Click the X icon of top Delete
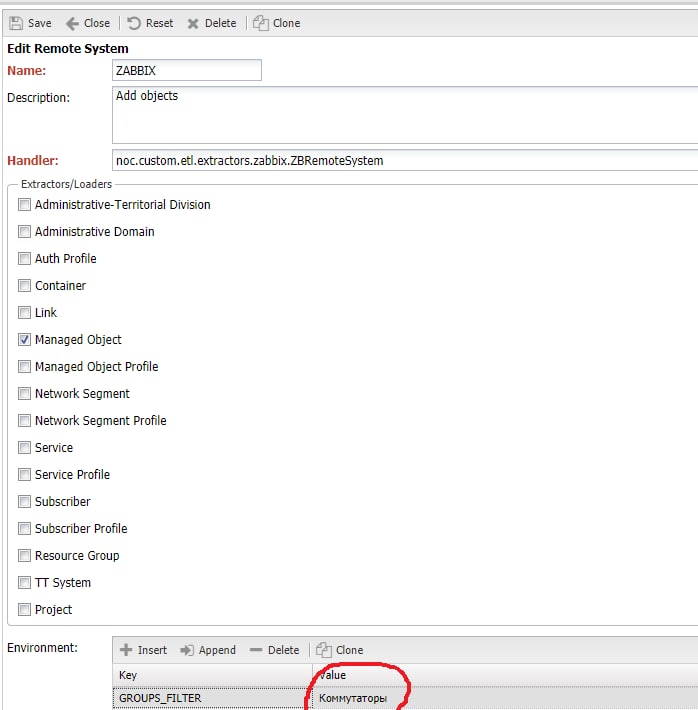This screenshot has width=698, height=710. (x=193, y=24)
